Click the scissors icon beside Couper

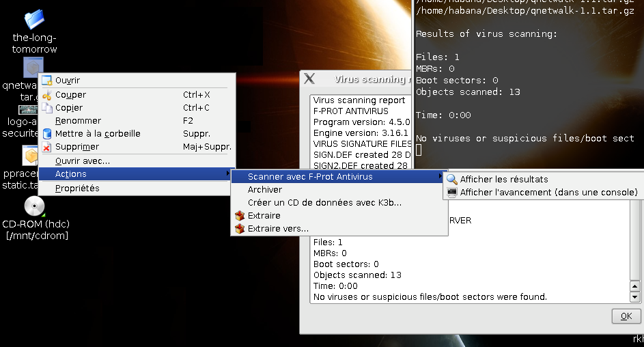pos(47,95)
